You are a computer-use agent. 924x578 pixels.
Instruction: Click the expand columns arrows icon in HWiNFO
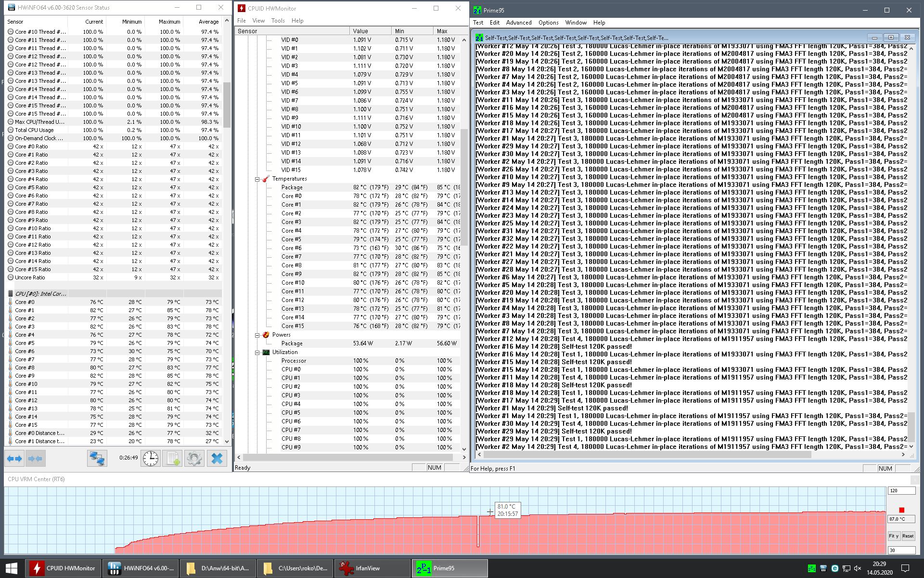[14, 458]
